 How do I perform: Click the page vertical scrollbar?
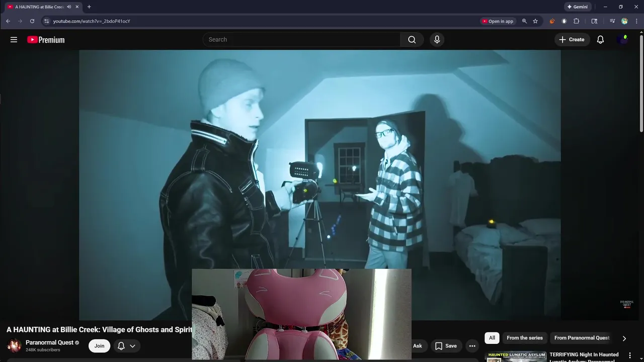(641, 83)
